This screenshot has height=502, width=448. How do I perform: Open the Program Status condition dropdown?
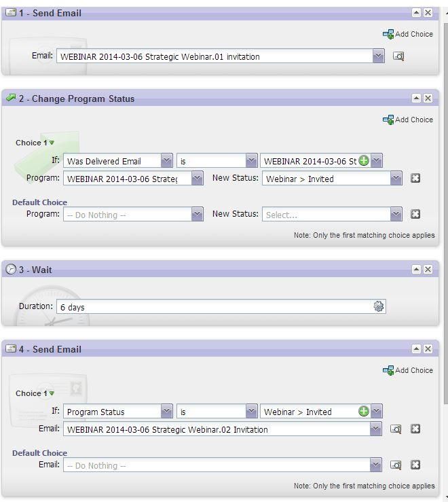(x=166, y=412)
